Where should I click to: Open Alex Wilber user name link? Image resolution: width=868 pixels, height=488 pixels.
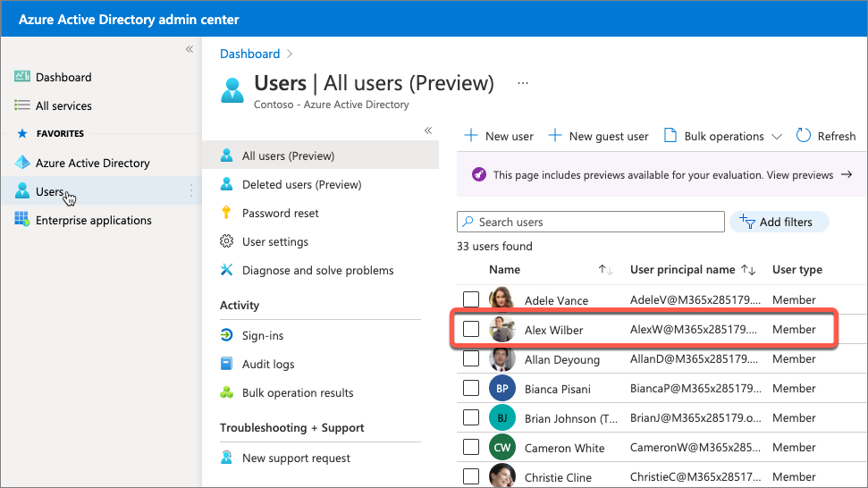click(x=553, y=330)
